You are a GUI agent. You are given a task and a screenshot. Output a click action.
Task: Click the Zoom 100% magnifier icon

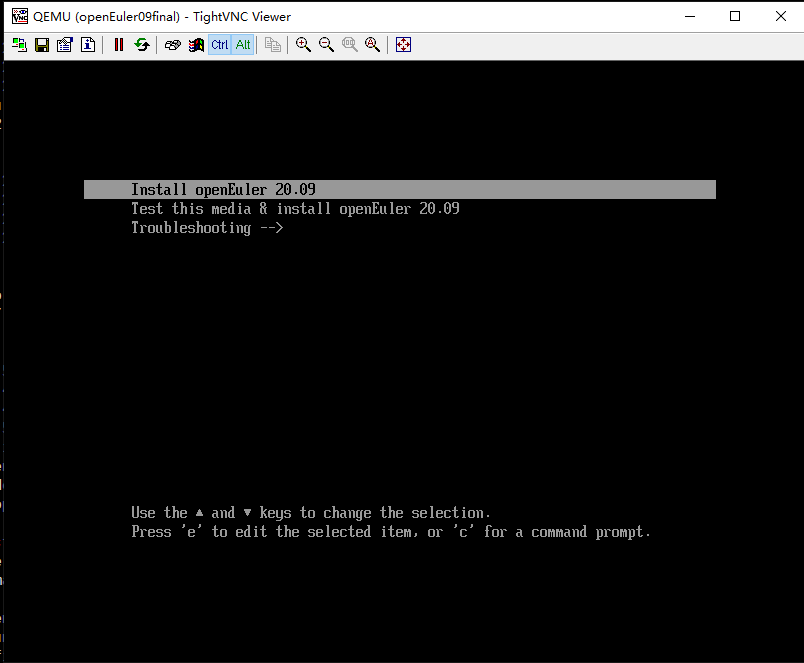coord(350,45)
